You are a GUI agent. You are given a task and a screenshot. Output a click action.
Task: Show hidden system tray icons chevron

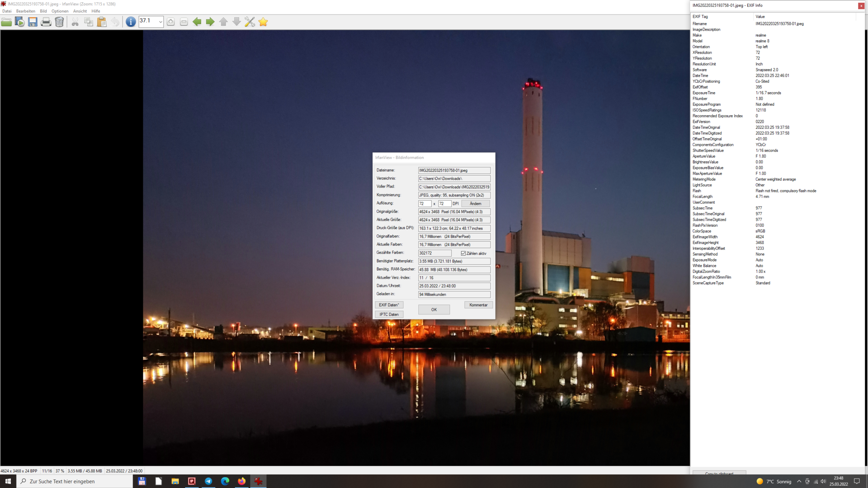tap(799, 481)
